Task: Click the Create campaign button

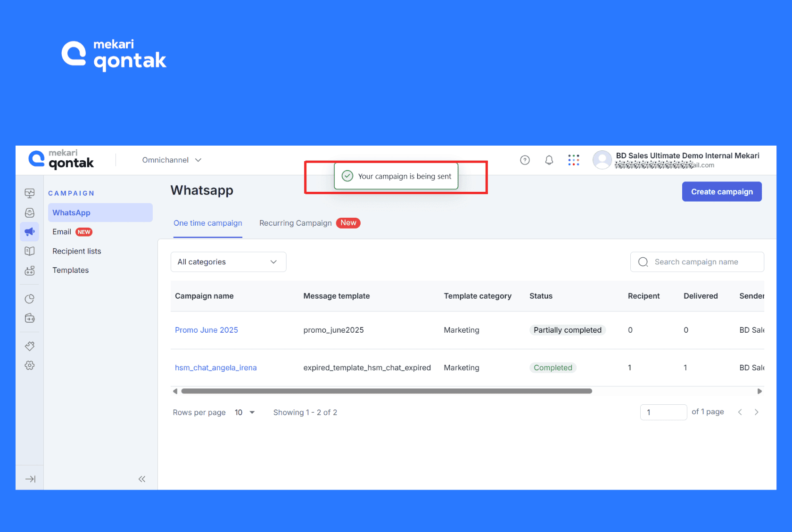Action: (x=721, y=192)
